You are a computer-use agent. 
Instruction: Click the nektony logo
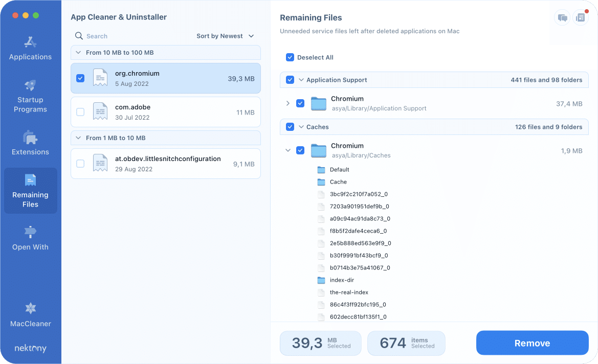point(30,348)
